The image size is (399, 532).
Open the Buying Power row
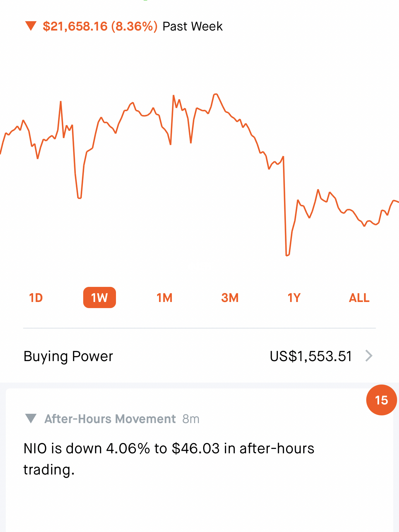(x=68, y=356)
